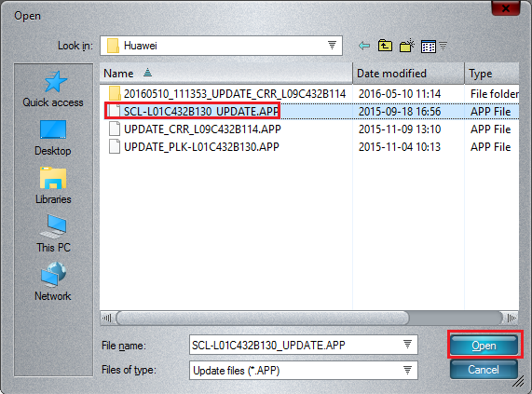This screenshot has width=532, height=394.
Task: Click the Open button
Action: 484,346
